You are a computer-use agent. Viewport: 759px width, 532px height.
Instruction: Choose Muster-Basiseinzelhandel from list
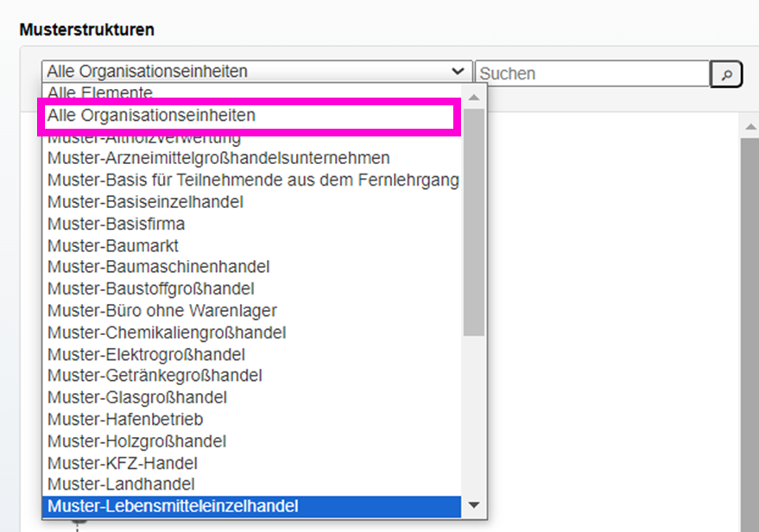pyautogui.click(x=145, y=202)
